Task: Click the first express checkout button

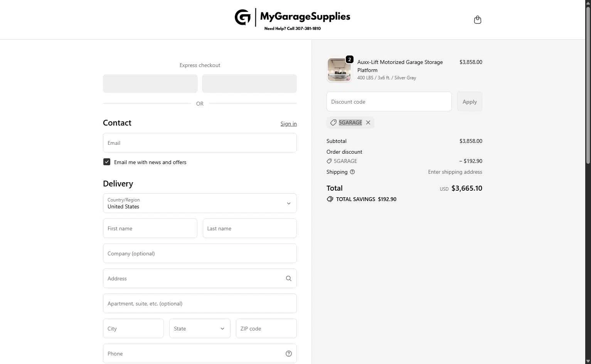Action: (x=150, y=84)
